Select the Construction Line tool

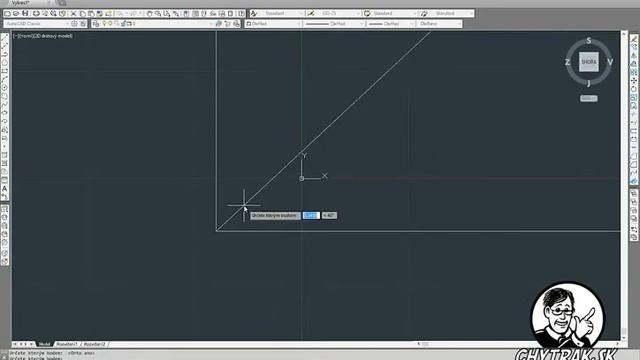pos(4,46)
